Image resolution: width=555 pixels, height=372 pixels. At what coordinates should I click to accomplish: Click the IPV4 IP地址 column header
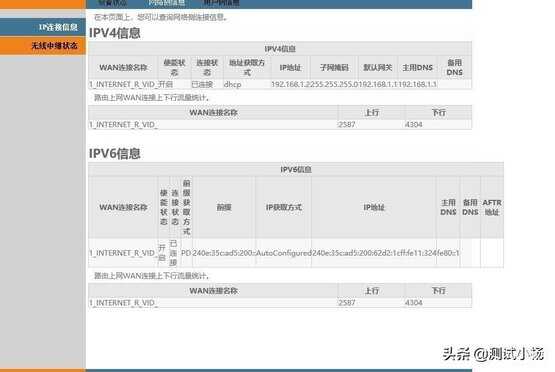290,67
